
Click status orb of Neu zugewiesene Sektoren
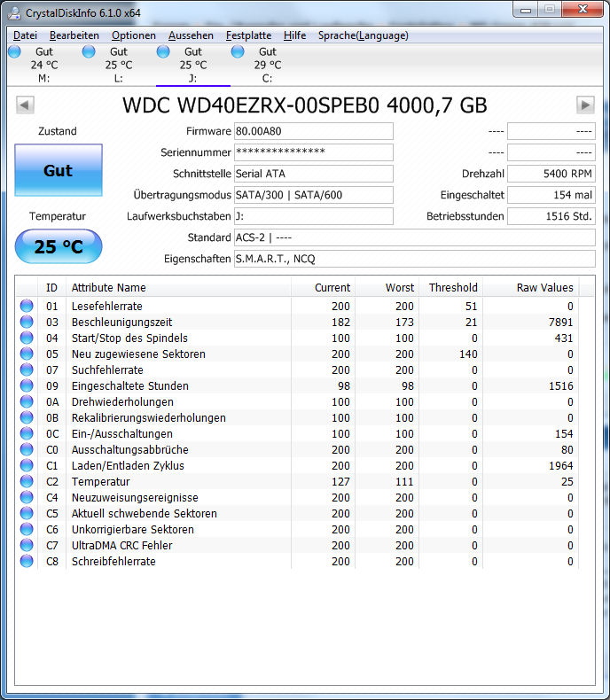27,354
